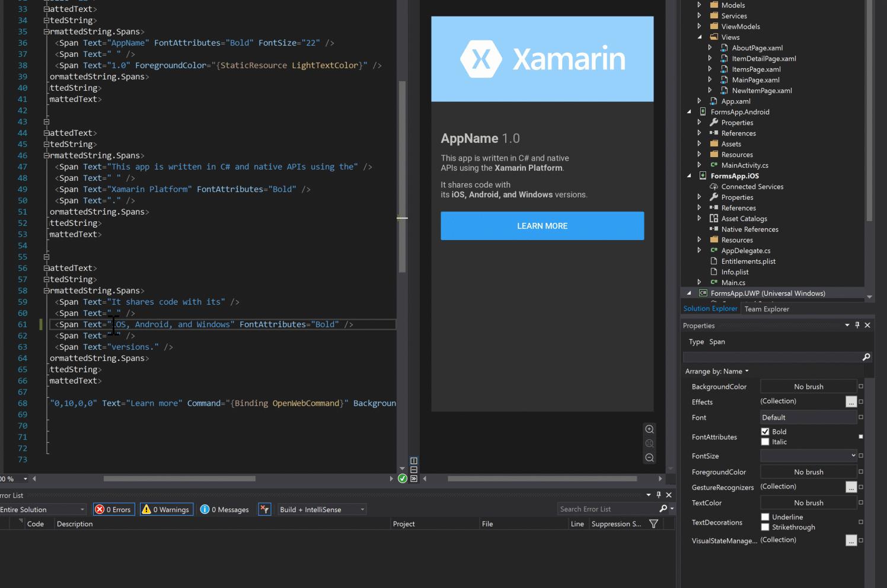This screenshot has height=588, width=887.
Task: Check Underline under TextDecorations
Action: 765,516
